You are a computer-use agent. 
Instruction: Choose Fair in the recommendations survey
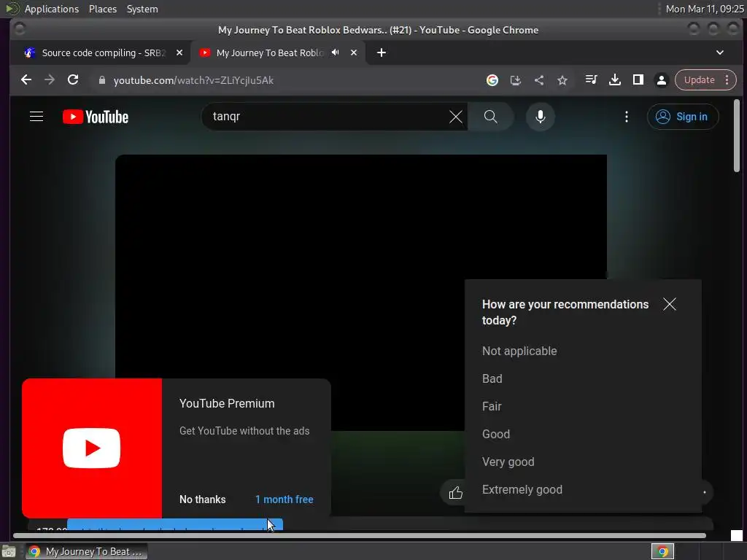pos(492,406)
